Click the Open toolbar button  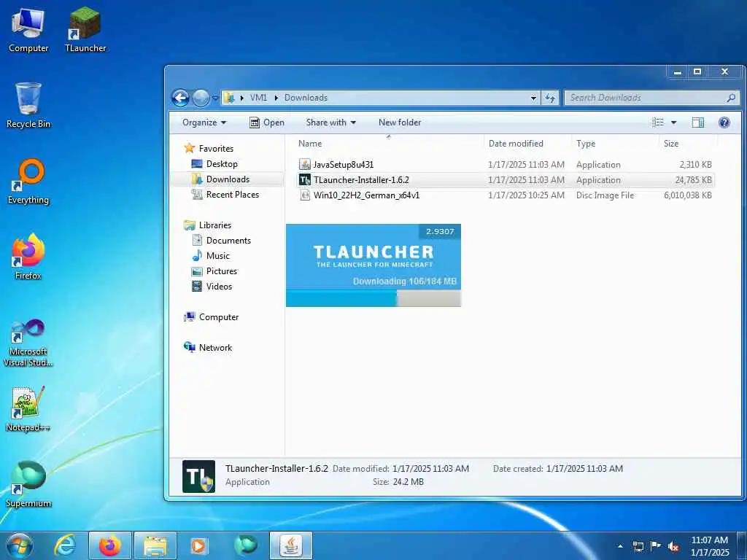click(x=267, y=122)
